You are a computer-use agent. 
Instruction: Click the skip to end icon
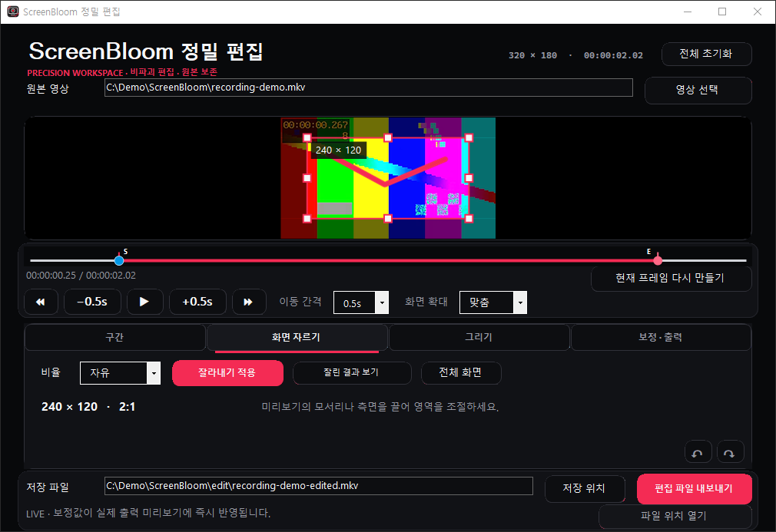tap(248, 302)
